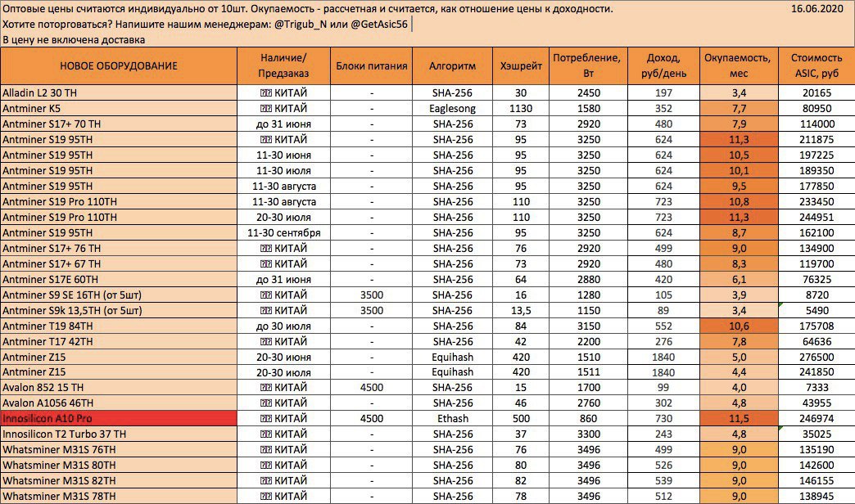Screen dimensions: 855x504
Task: Select the price cell "233450"
Action: point(817,201)
